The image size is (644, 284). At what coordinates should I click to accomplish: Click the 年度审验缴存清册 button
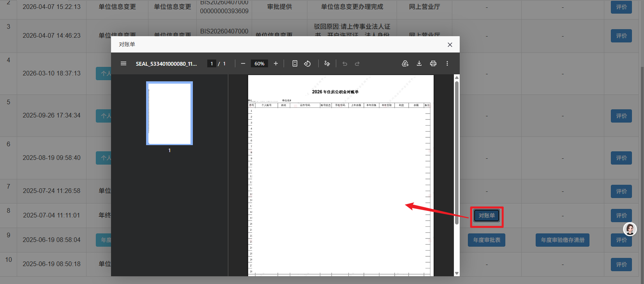point(563,240)
